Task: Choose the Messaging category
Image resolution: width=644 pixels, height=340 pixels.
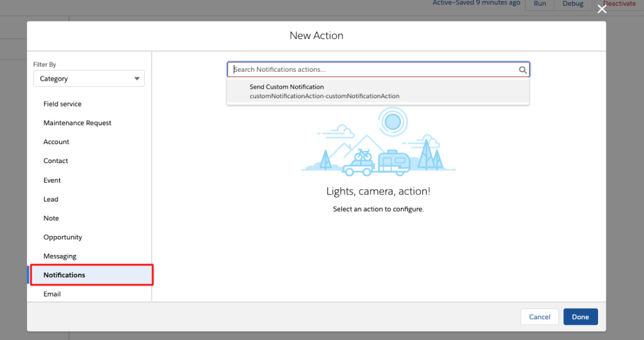Action: click(x=60, y=256)
